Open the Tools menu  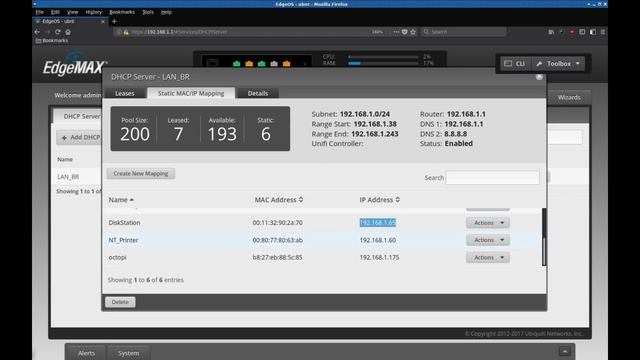[148, 12]
